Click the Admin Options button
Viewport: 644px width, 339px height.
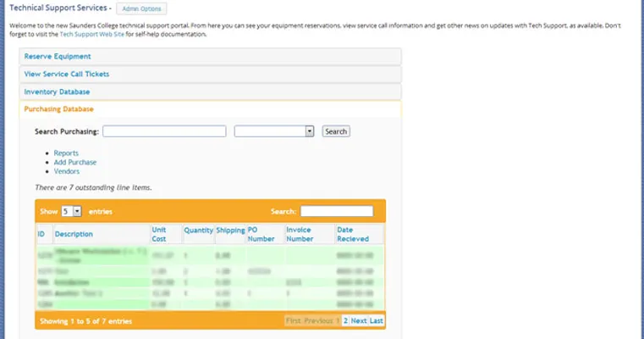tap(141, 8)
